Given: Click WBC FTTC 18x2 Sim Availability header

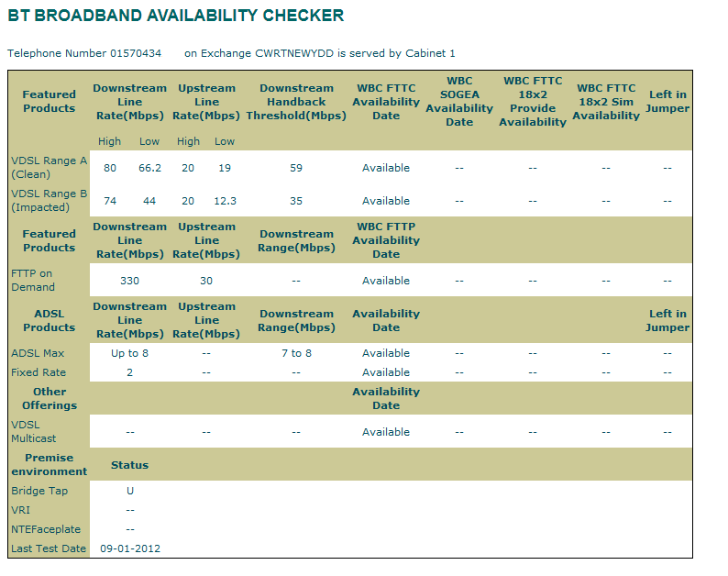Looking at the screenshot, I should tap(606, 102).
